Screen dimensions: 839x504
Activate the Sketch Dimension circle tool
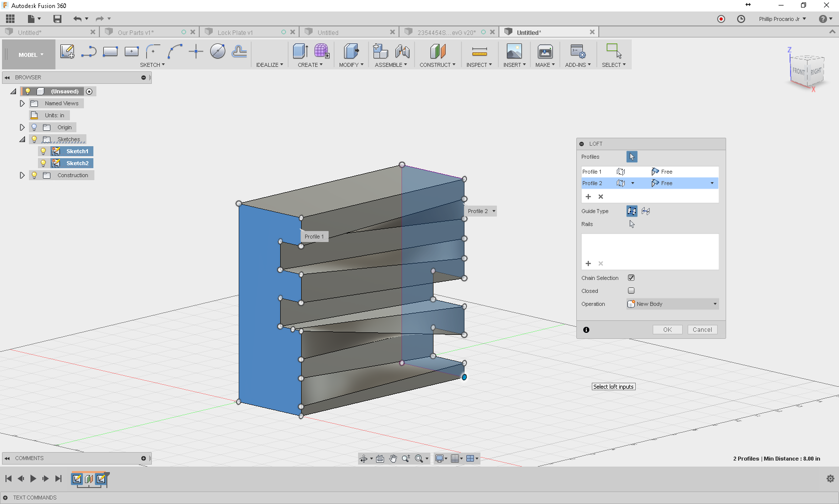(218, 51)
